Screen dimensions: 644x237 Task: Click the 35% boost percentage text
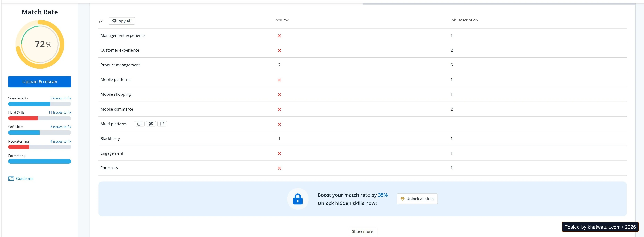(x=383, y=195)
